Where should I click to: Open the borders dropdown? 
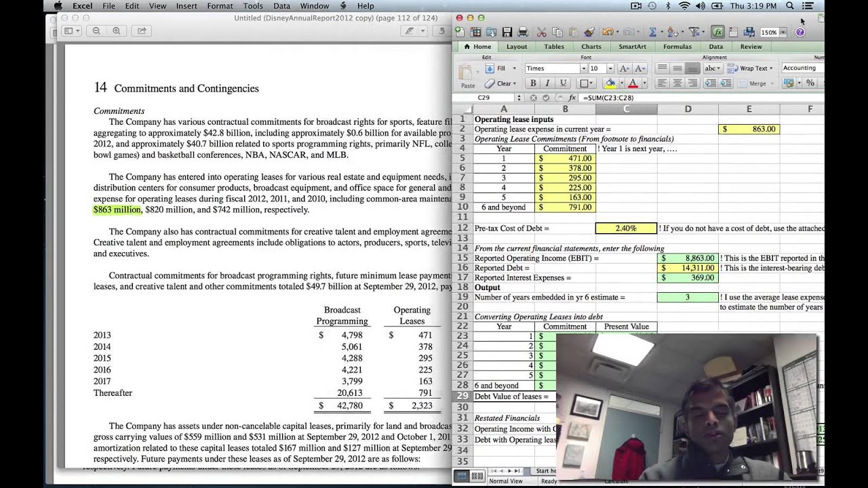coord(591,83)
